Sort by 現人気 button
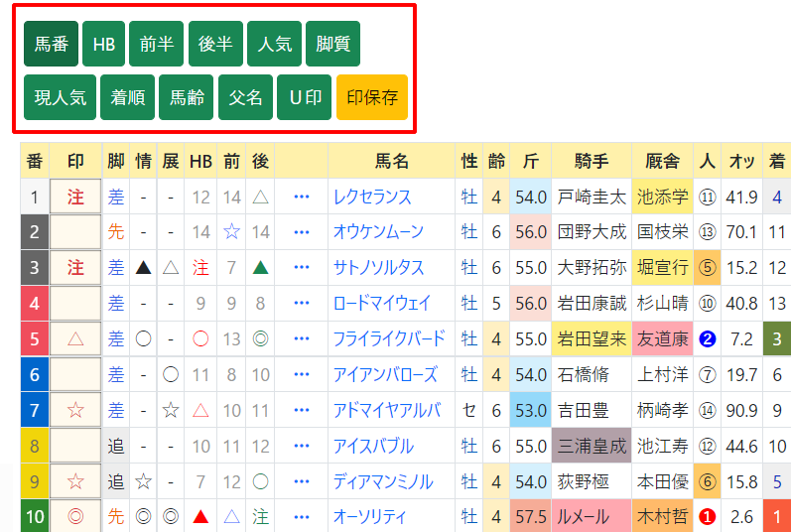The image size is (791, 532). [x=61, y=97]
